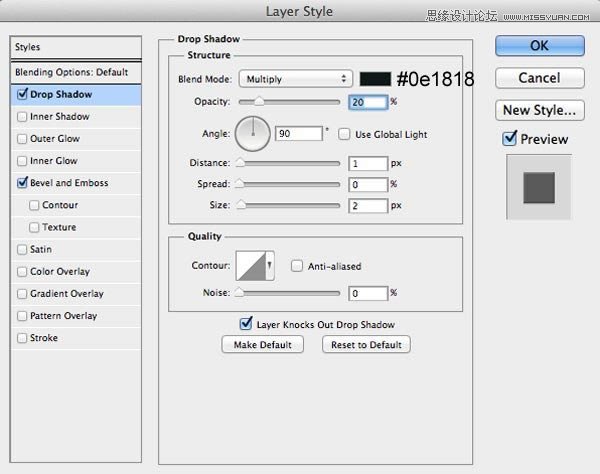Uncheck the Drop Shadow checkbox
The height and width of the screenshot is (474, 600).
[22, 94]
